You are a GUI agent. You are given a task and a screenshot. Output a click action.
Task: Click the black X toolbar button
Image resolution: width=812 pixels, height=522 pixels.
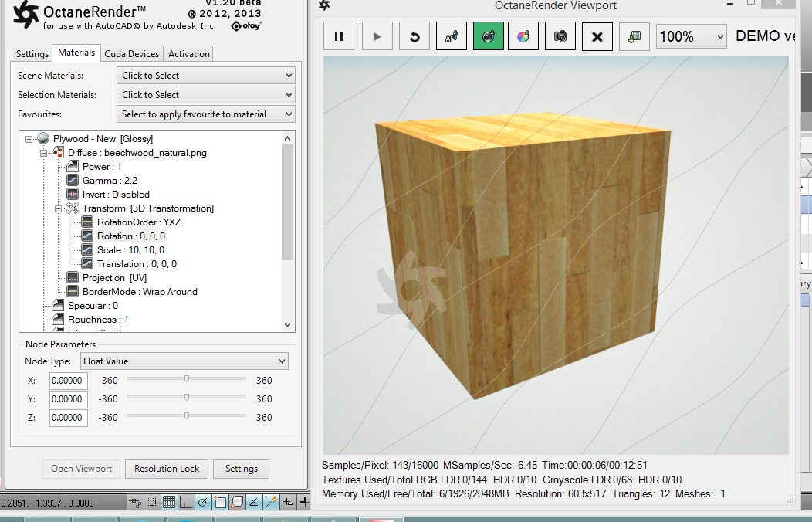pos(597,36)
